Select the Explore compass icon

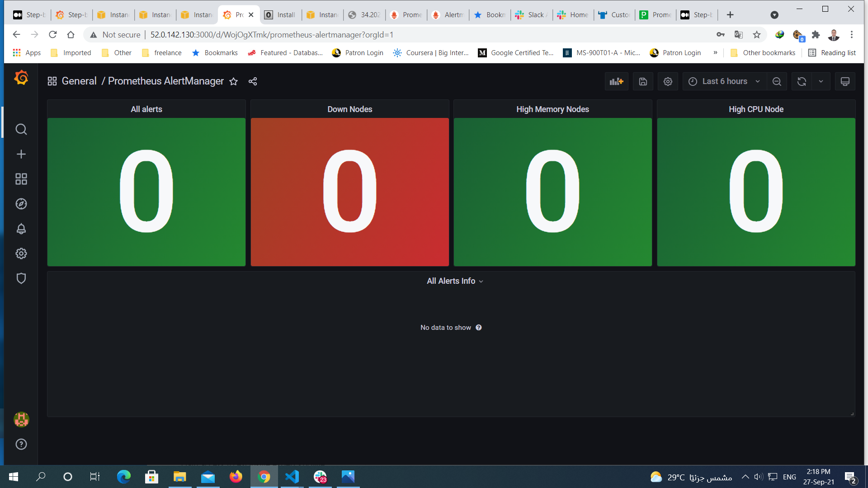coord(21,204)
